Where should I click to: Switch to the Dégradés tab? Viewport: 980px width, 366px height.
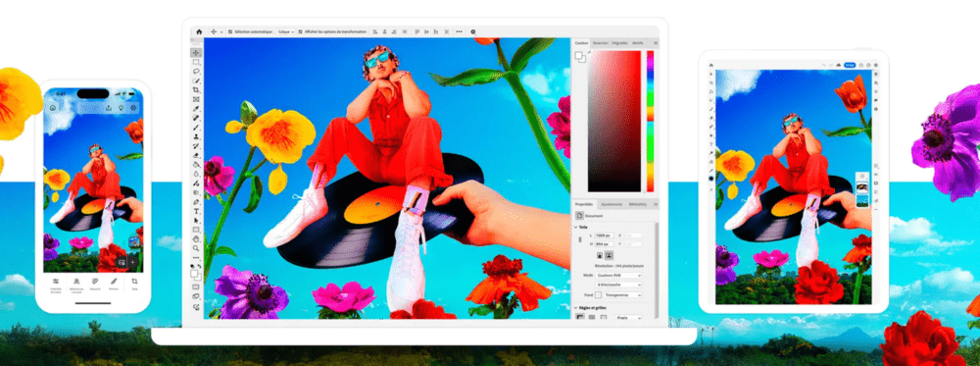tap(619, 43)
